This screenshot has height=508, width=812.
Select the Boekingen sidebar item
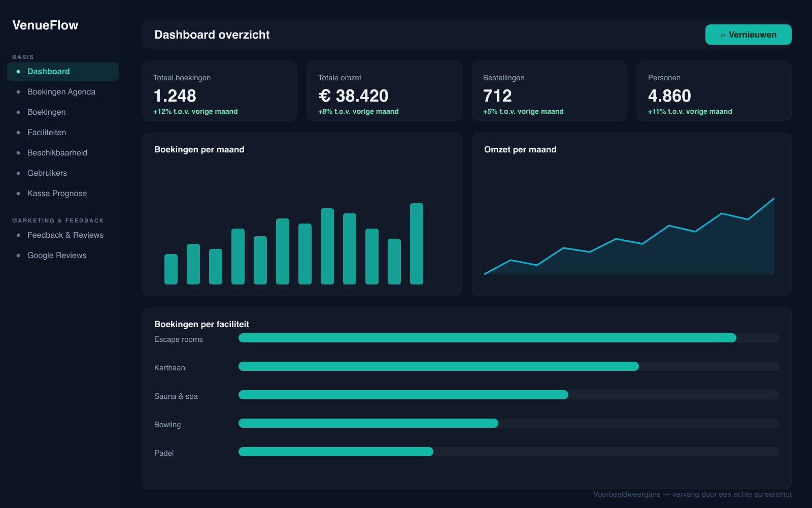pos(63,112)
